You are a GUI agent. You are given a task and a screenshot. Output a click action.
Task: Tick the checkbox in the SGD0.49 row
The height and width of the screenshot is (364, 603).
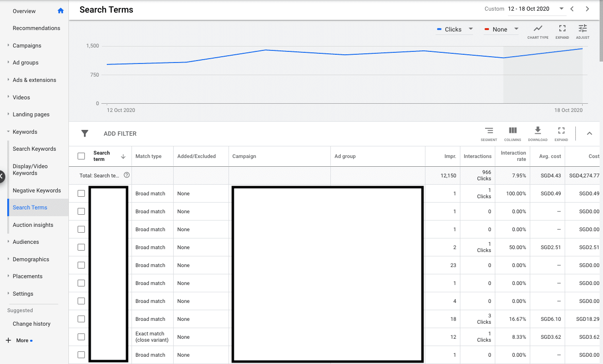[x=81, y=193]
